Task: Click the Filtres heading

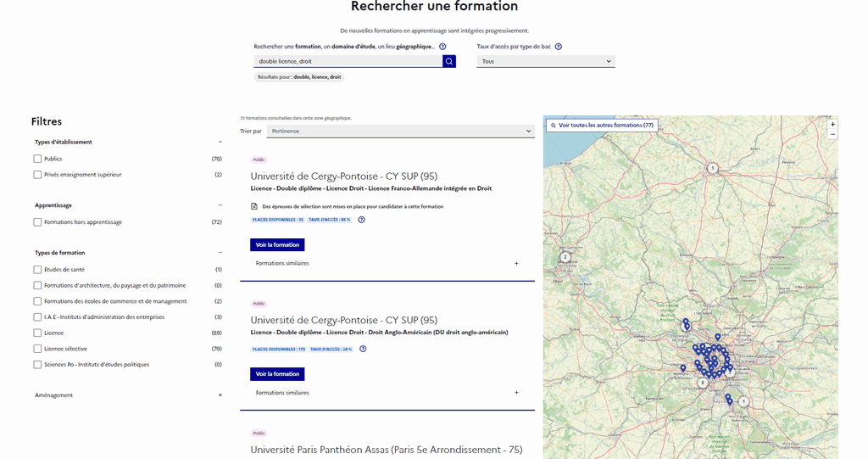Action: point(47,121)
